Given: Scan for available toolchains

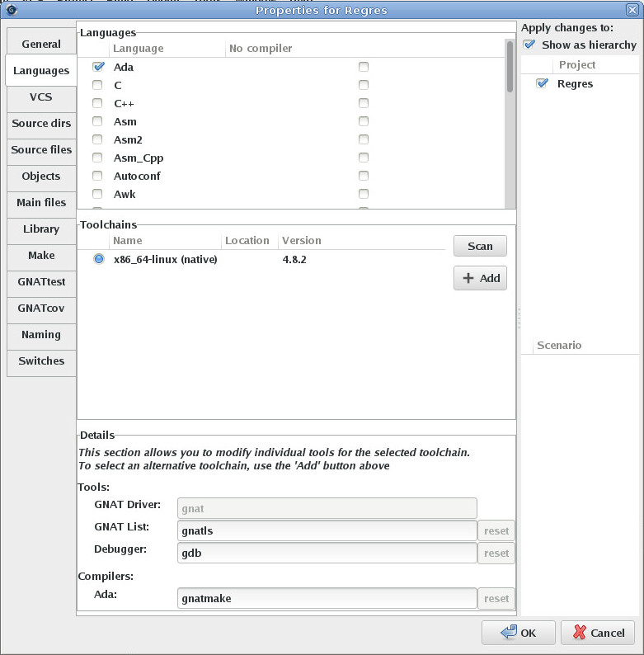Looking at the screenshot, I should click(x=480, y=246).
